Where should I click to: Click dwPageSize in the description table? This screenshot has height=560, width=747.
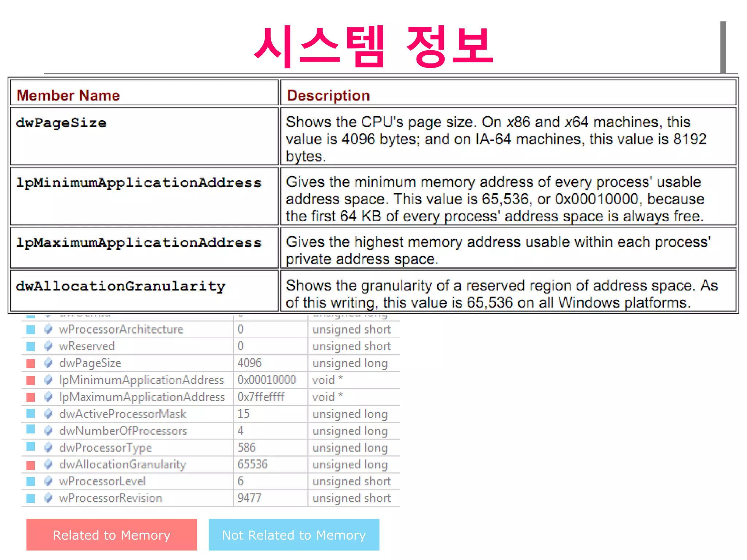(x=61, y=123)
